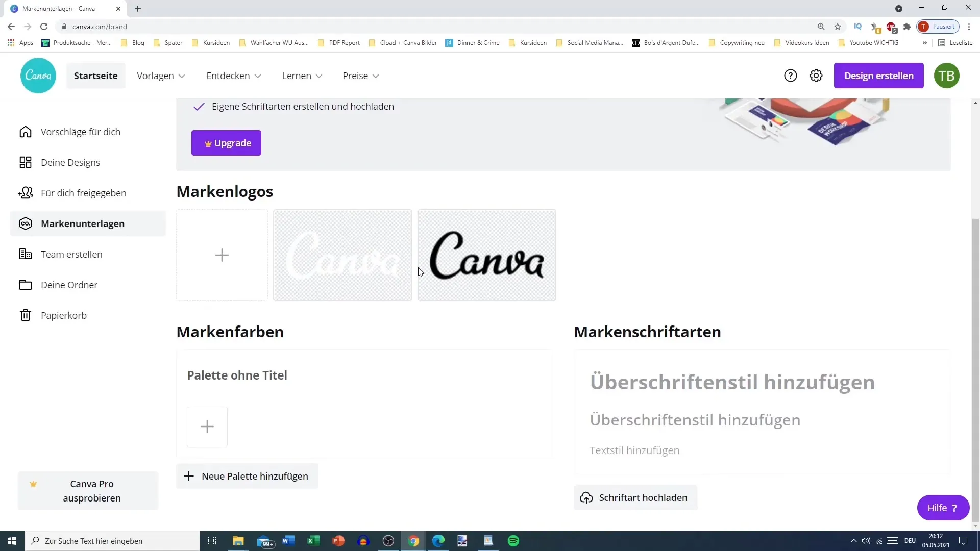Click the browser address bar
The image size is (980, 551).
pos(439,27)
